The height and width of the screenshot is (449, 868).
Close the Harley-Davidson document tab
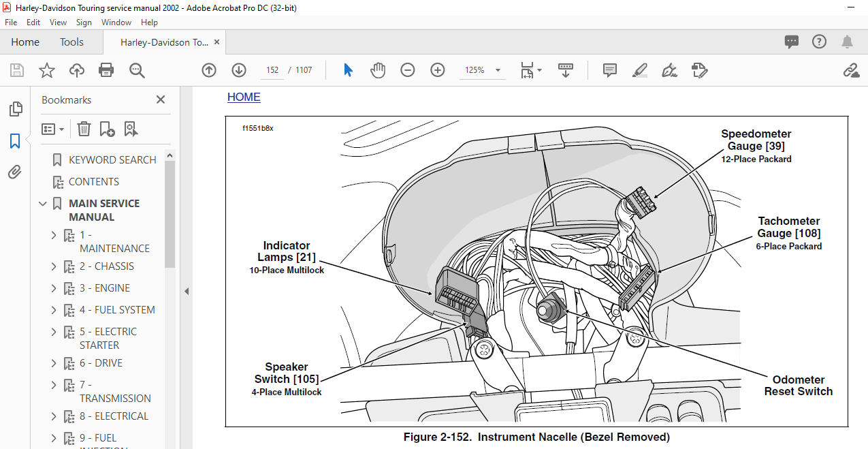pyautogui.click(x=217, y=42)
